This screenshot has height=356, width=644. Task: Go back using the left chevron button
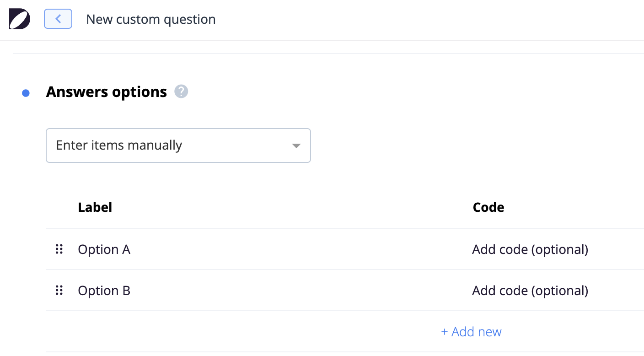pyautogui.click(x=58, y=19)
